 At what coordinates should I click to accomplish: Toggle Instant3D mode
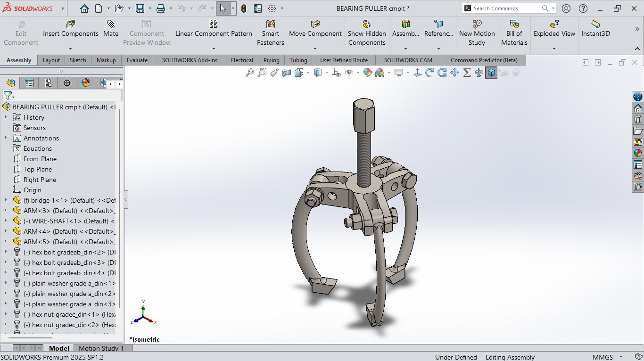[595, 29]
